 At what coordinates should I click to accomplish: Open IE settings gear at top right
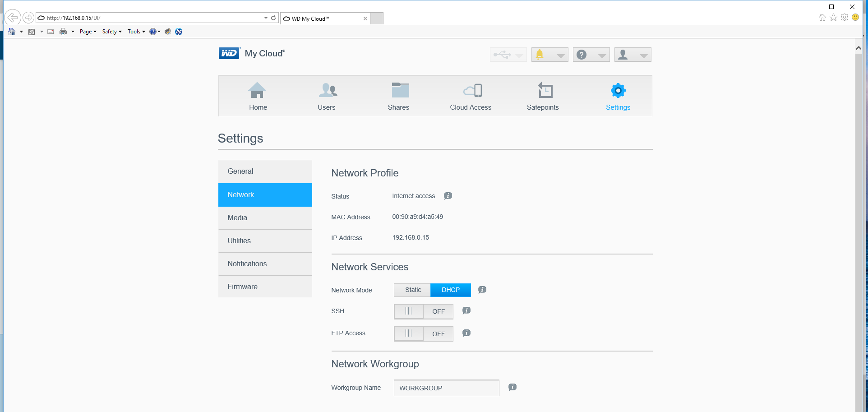tap(845, 17)
